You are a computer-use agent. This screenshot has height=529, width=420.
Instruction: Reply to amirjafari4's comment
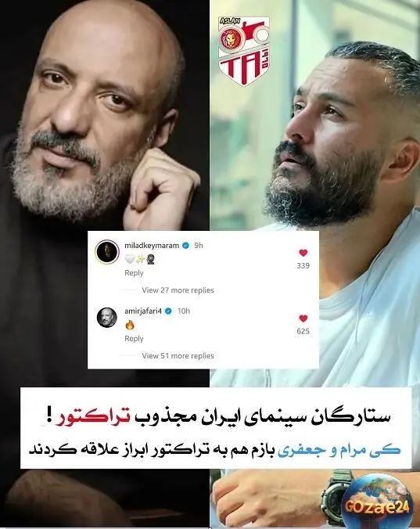click(134, 338)
